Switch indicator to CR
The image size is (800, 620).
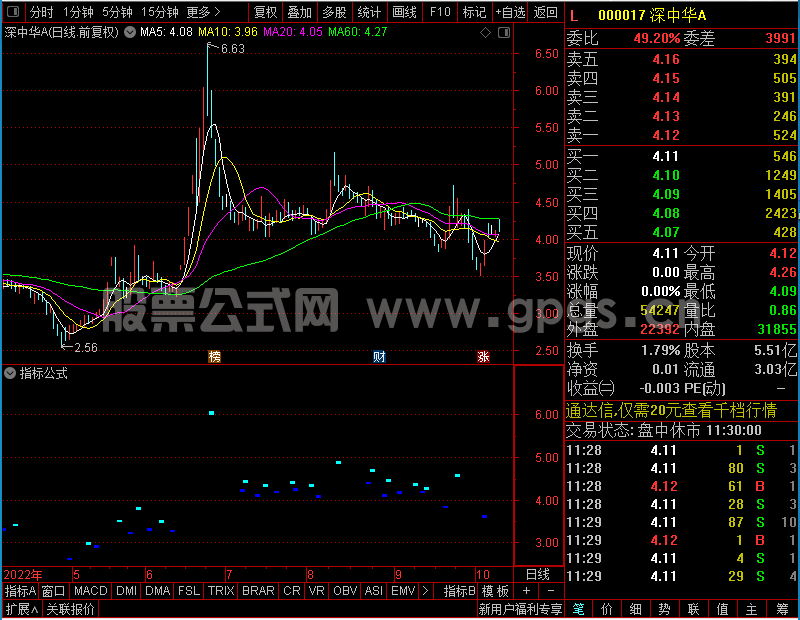click(x=292, y=591)
